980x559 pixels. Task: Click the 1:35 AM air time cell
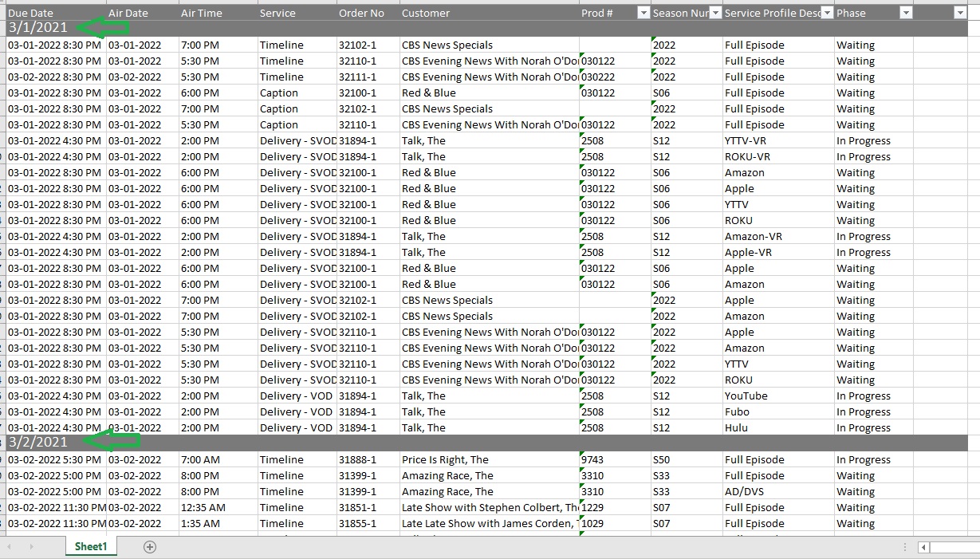[x=218, y=523]
